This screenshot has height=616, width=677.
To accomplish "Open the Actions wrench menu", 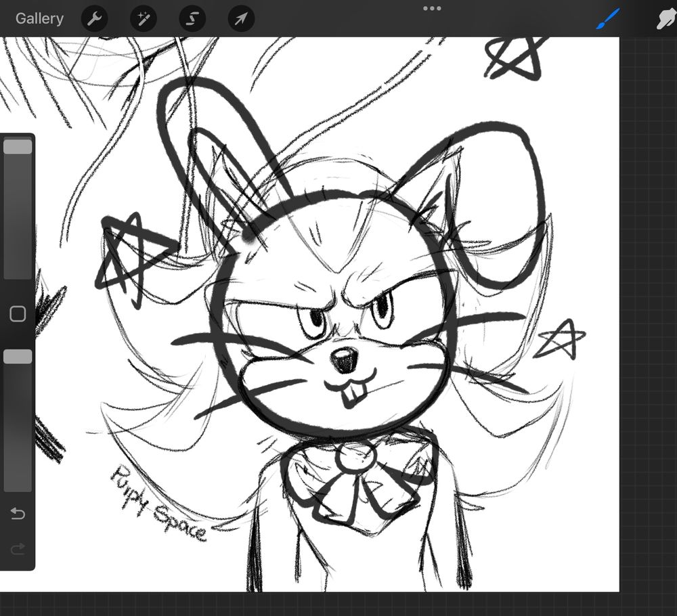I will (x=94, y=18).
